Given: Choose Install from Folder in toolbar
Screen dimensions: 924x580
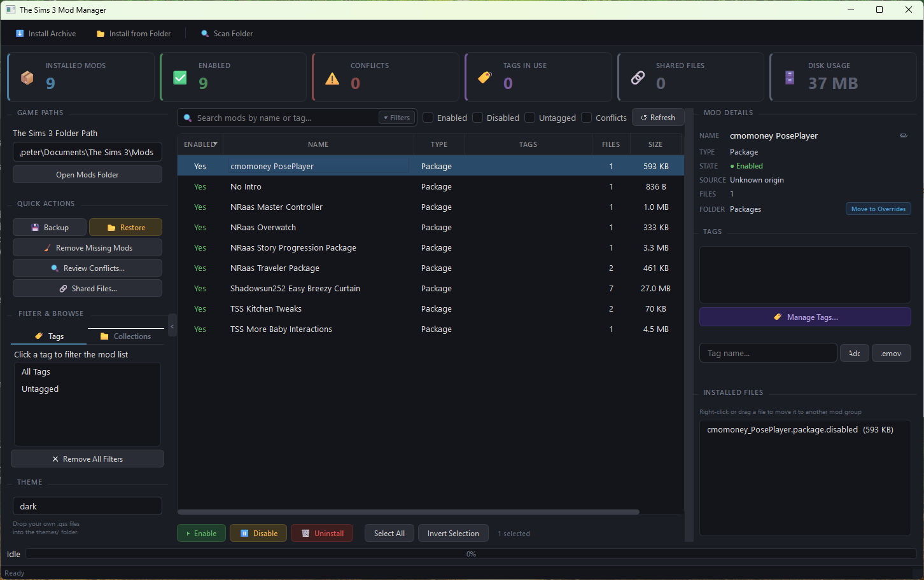Looking at the screenshot, I should pyautogui.click(x=134, y=34).
